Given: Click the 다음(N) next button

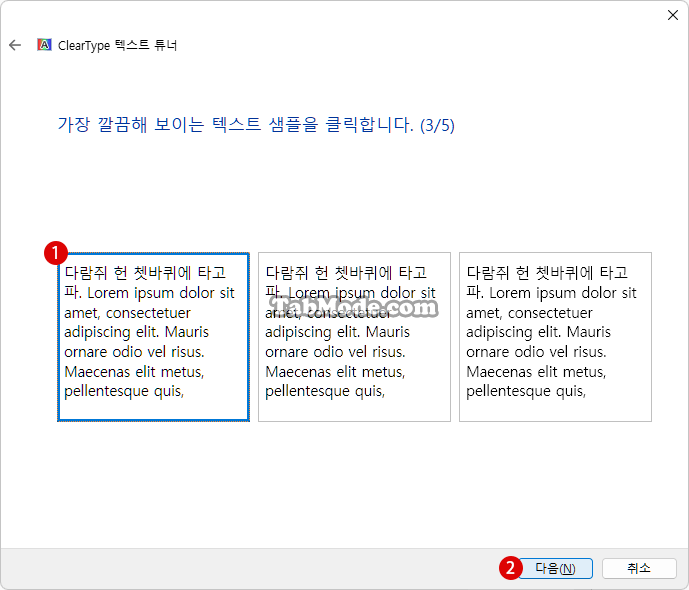Looking at the screenshot, I should click(x=555, y=568).
